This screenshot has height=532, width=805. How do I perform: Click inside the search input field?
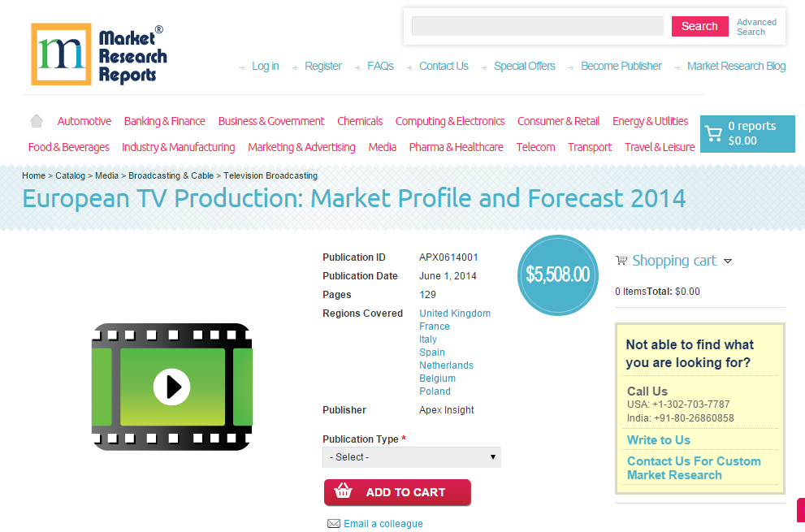(x=537, y=26)
